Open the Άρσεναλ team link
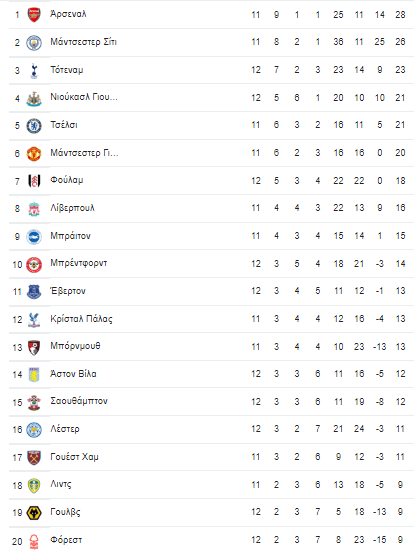Image resolution: width=414 pixels, height=555 pixels. (x=68, y=14)
